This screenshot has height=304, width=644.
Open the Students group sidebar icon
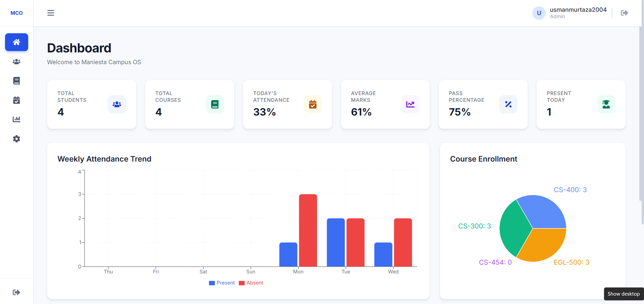pyautogui.click(x=16, y=61)
